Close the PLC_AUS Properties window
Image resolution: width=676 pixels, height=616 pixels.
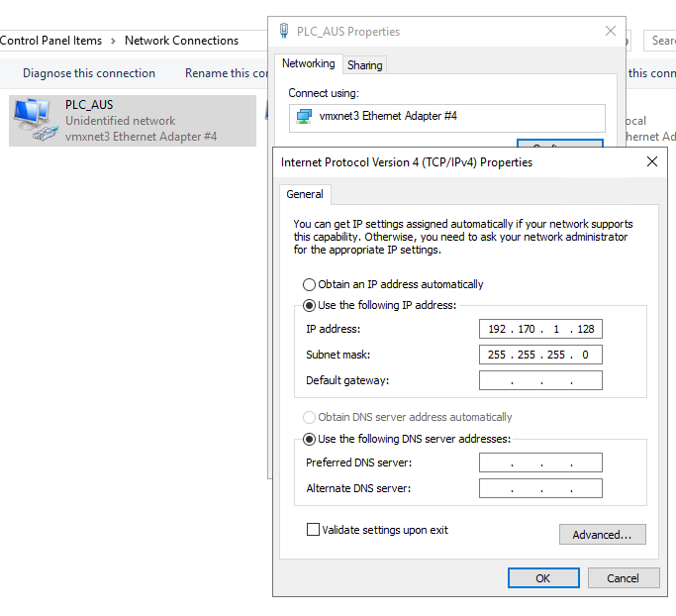[611, 31]
